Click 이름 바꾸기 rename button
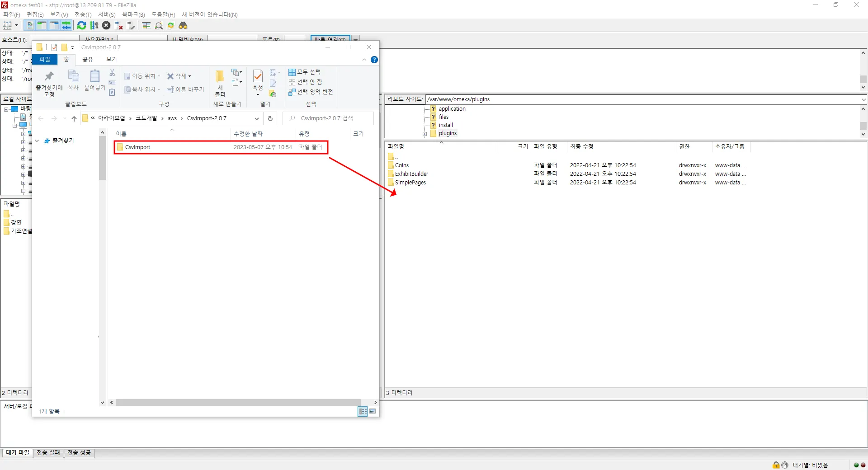The height and width of the screenshot is (470, 868). point(185,89)
